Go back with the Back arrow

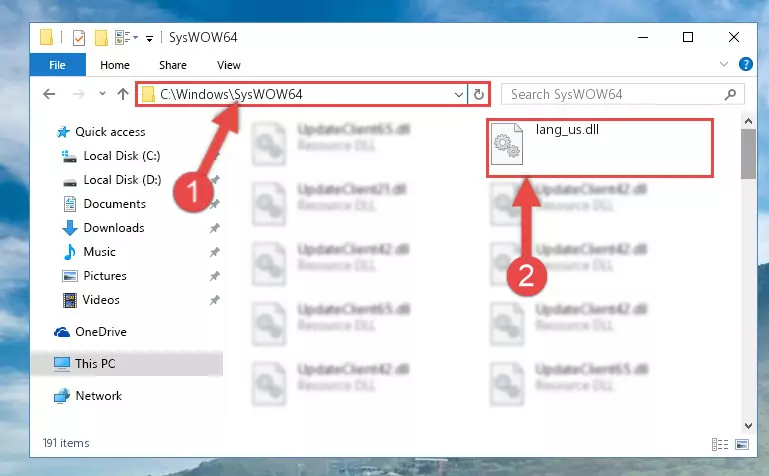tap(49, 94)
